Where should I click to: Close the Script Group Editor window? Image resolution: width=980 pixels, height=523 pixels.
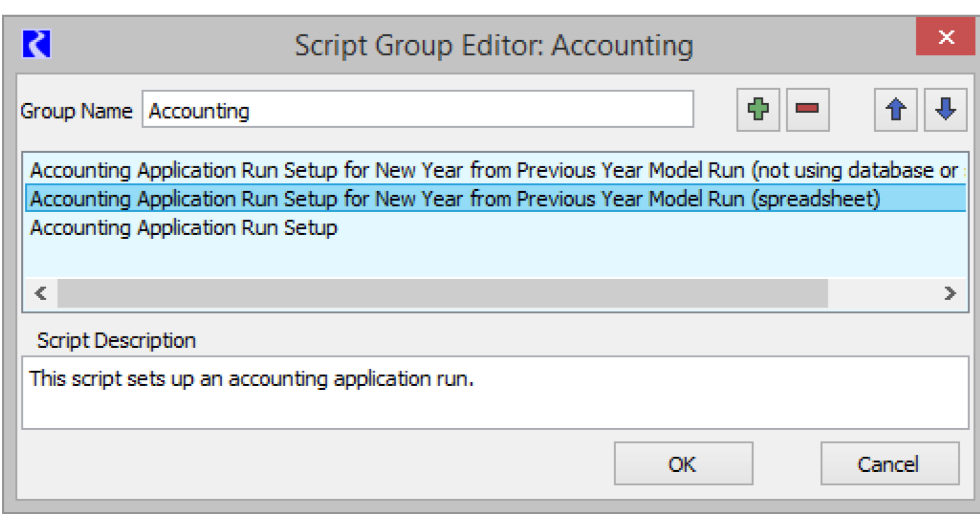point(946,37)
